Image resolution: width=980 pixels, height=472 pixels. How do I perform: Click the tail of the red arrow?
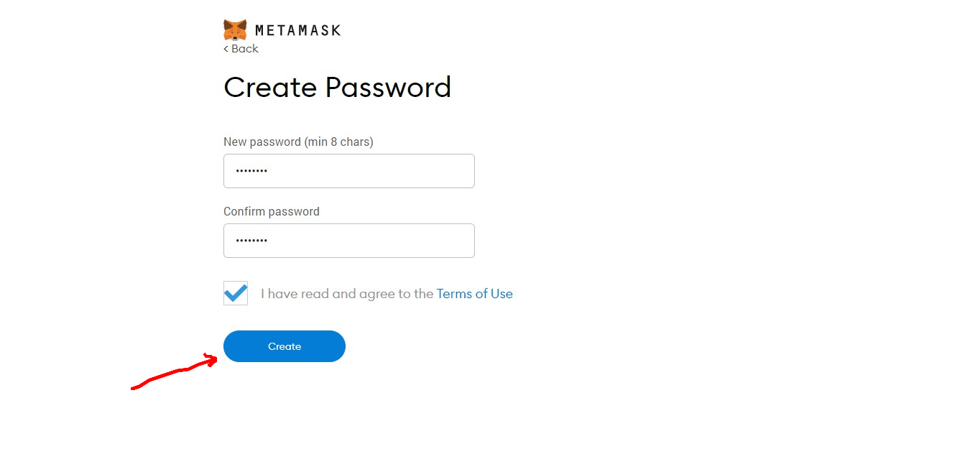134,388
